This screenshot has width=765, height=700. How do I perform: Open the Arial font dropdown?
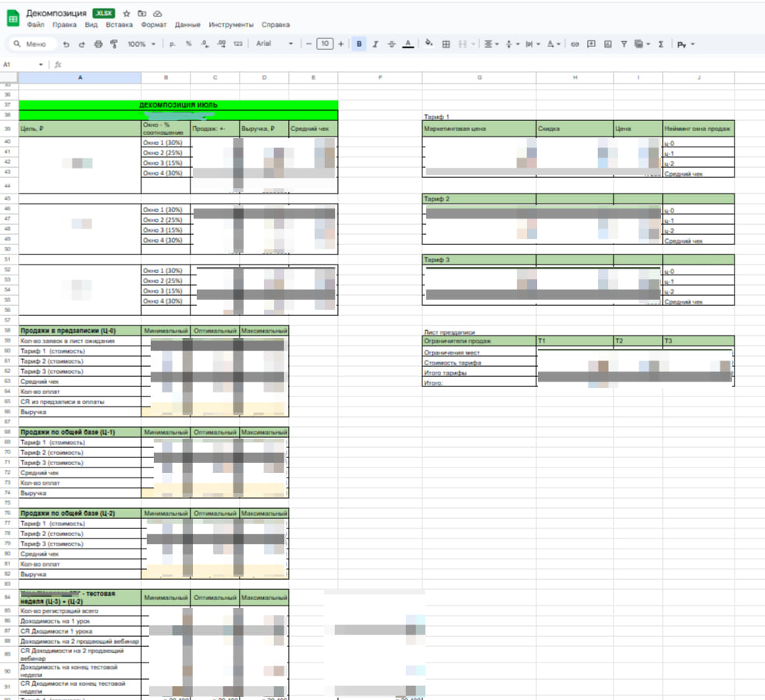pyautogui.click(x=274, y=44)
